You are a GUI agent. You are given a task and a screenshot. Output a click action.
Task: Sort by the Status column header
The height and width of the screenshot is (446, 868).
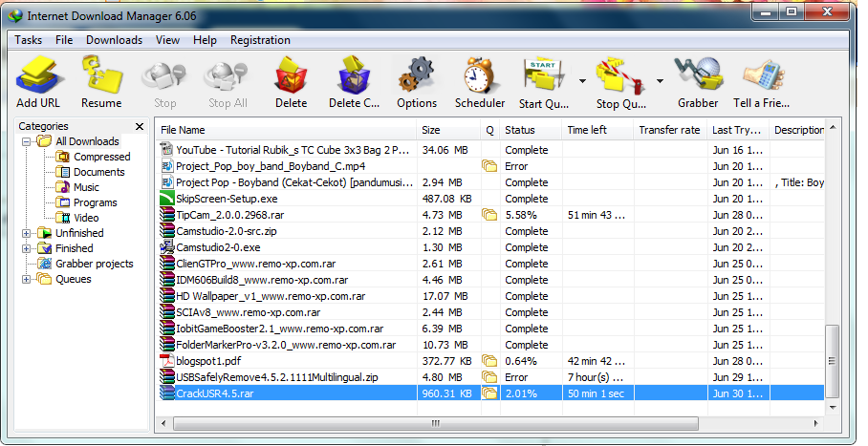click(531, 130)
